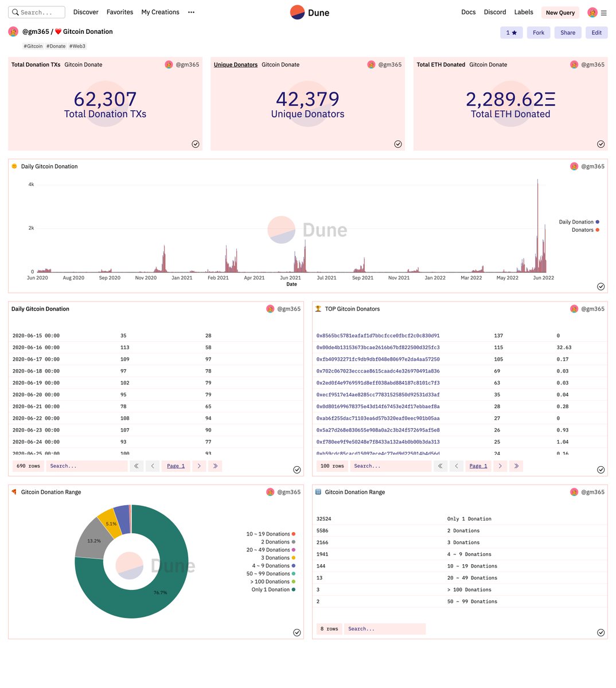
Task: Focus the search box of donation range table
Action: click(x=385, y=629)
